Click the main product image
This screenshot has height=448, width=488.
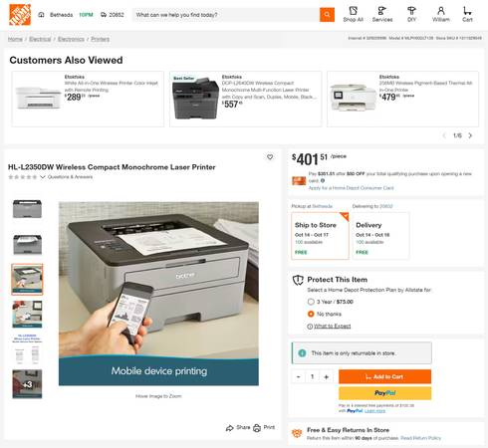(158, 294)
